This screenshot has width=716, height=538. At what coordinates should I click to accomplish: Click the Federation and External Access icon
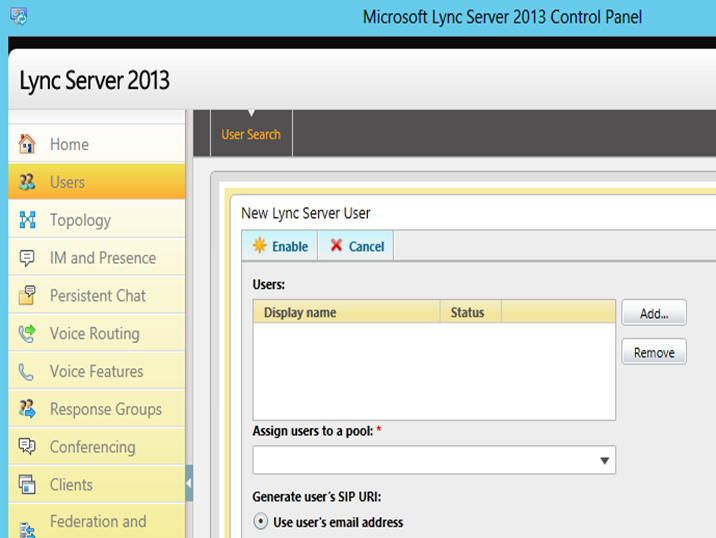(x=27, y=530)
